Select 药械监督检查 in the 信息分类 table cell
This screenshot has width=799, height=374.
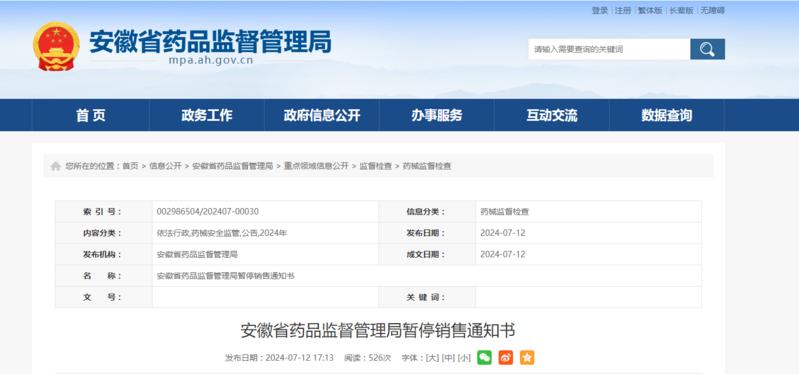(504, 211)
